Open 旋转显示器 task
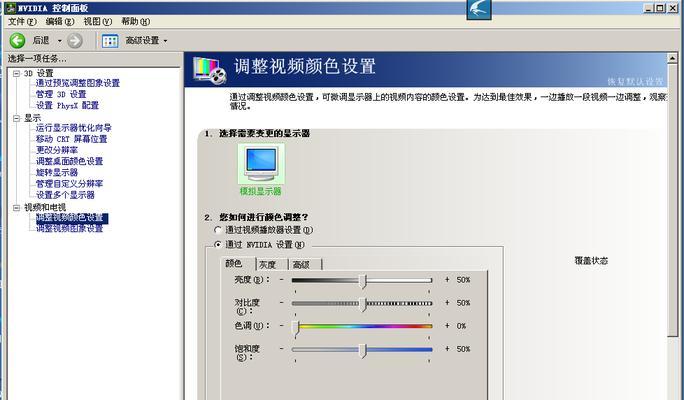The height and width of the screenshot is (400, 684). (57, 173)
